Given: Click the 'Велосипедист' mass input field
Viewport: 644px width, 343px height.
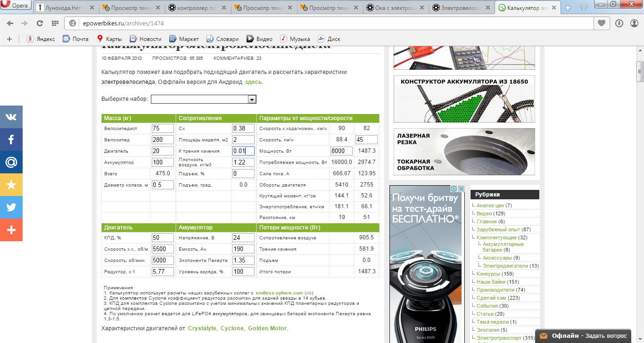Looking at the screenshot, I should pos(163,129).
